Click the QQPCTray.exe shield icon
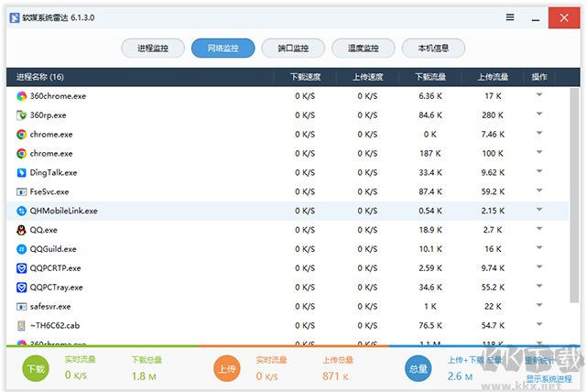This screenshot has width=586, height=392. [x=22, y=288]
